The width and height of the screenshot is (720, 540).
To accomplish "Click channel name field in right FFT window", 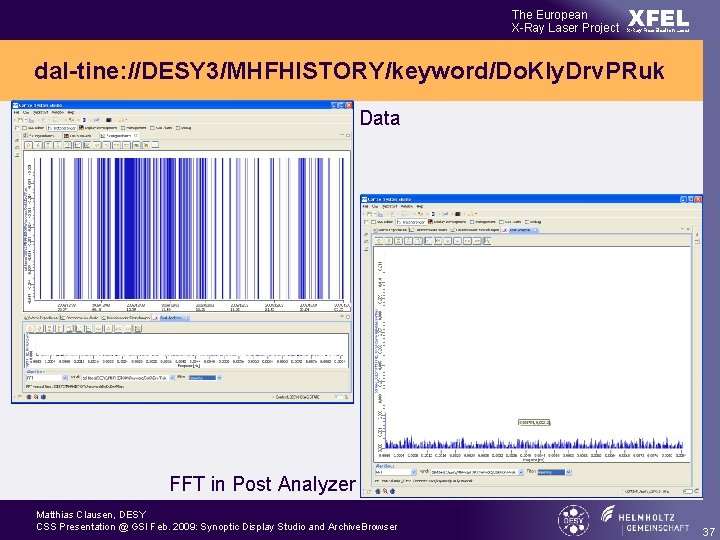I will [474, 472].
